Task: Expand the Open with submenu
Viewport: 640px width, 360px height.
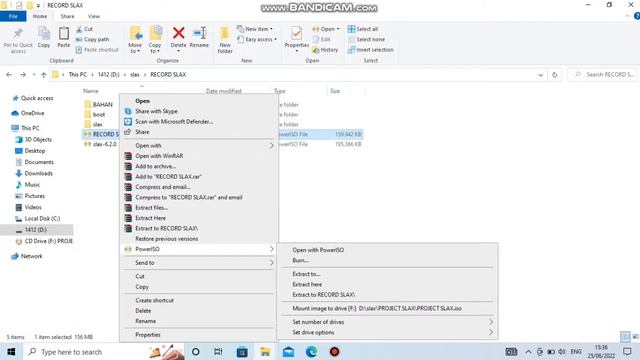Action: [x=198, y=146]
